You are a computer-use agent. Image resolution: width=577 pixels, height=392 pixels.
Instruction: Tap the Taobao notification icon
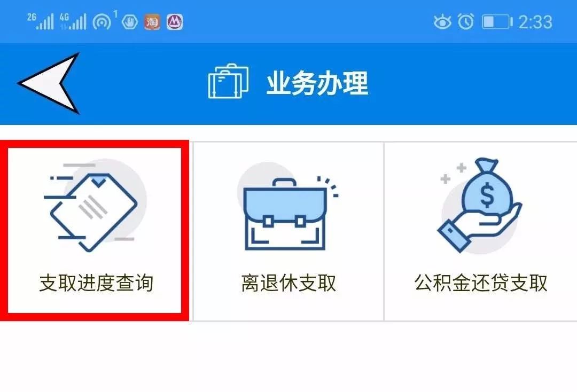(x=152, y=22)
